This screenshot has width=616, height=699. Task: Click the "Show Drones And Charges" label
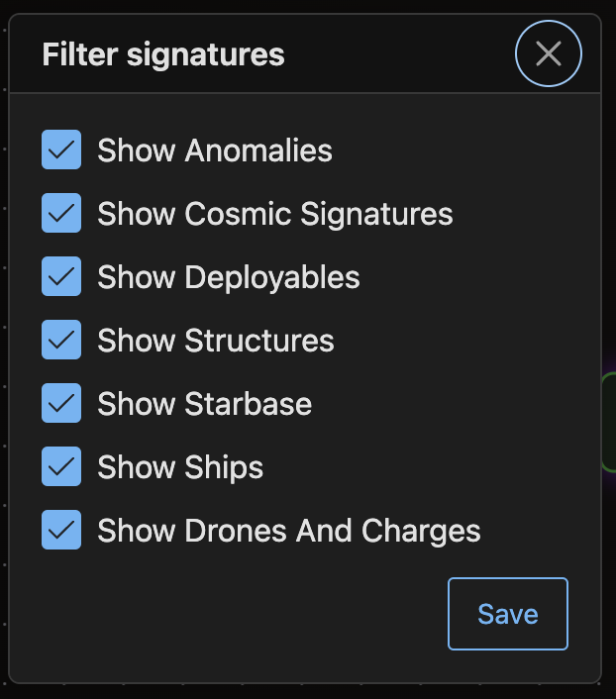pos(288,531)
